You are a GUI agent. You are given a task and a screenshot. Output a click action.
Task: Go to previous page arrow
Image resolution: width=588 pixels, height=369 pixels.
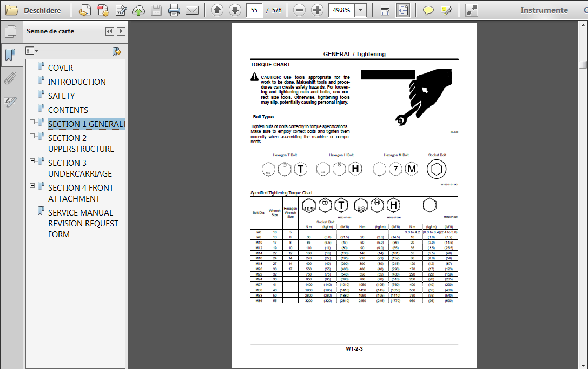click(x=217, y=10)
